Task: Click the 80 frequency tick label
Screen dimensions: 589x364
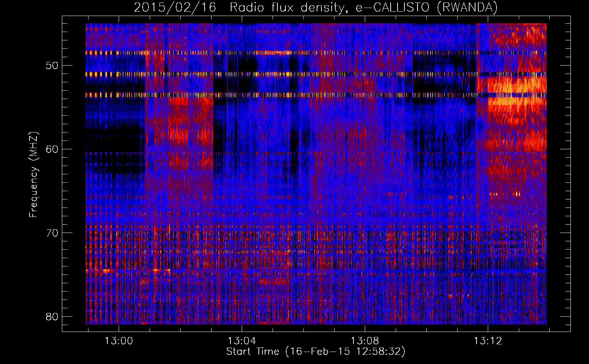Action: tap(52, 317)
